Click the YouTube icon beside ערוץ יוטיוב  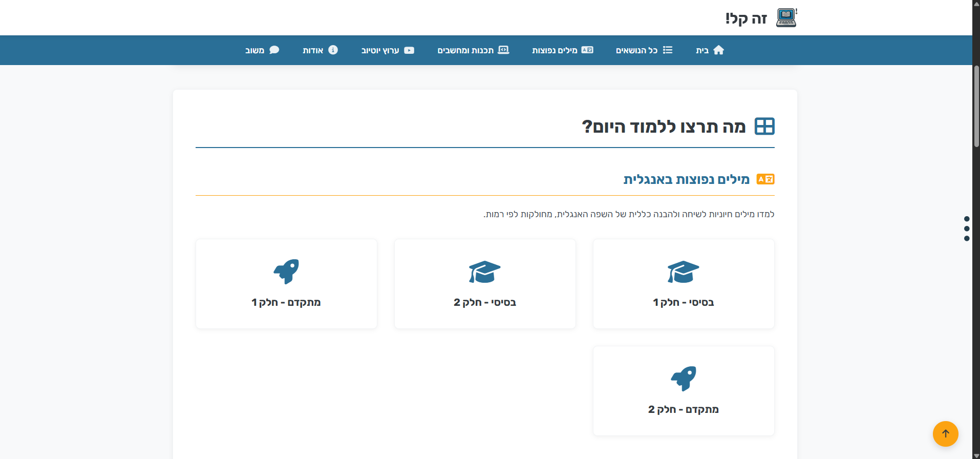click(x=409, y=50)
